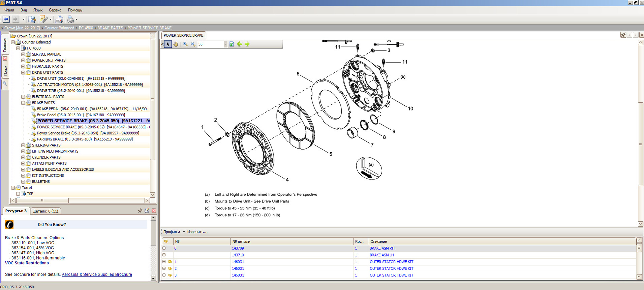644x290 pixels.
Task: Open the document search icon in toolbar
Action: click(x=32, y=19)
